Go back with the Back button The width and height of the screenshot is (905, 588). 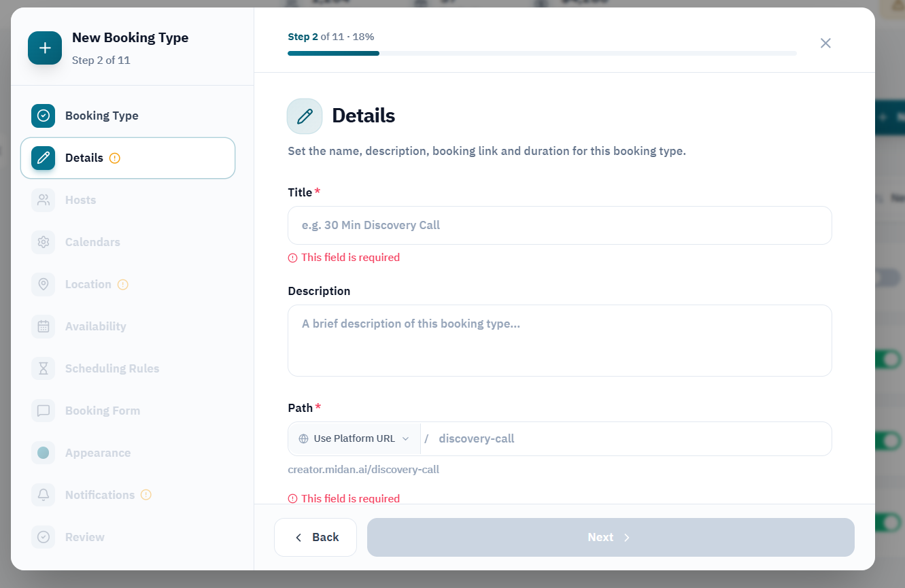315,537
